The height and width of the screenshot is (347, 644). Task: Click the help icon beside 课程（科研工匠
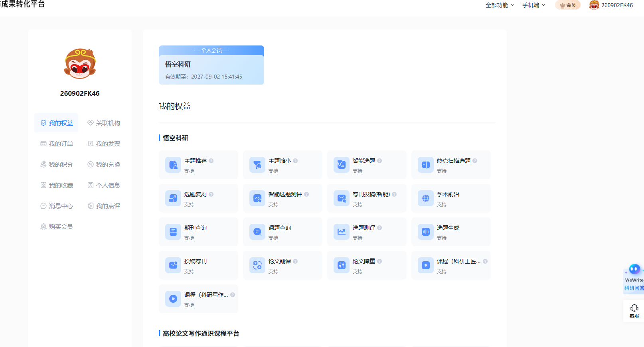pyautogui.click(x=485, y=261)
